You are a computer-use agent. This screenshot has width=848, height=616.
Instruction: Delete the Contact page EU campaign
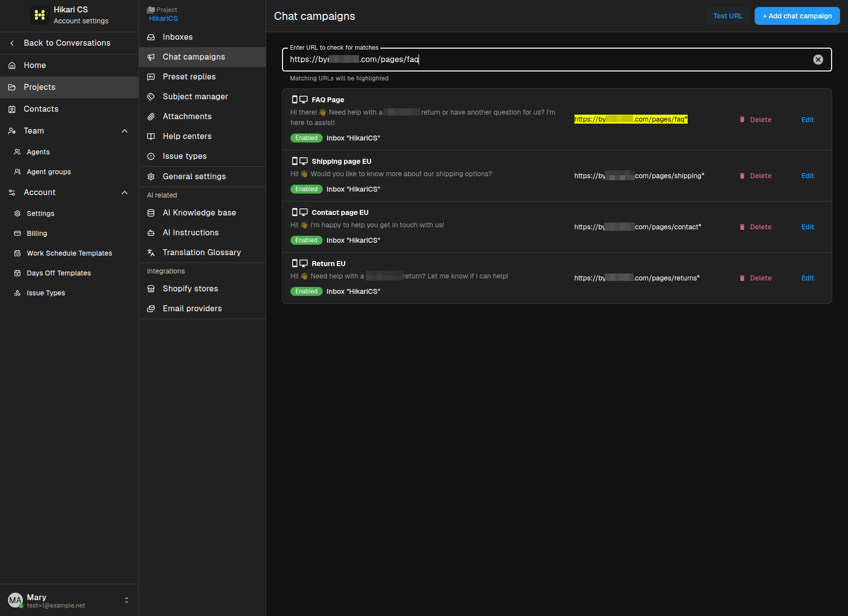click(755, 227)
